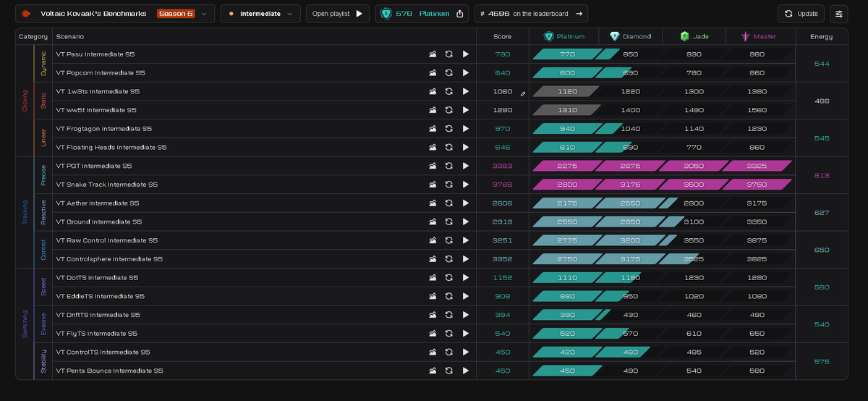Click the Platinum 770 progress bar for VT Pasu
This screenshot has height=401, width=868.
point(567,54)
